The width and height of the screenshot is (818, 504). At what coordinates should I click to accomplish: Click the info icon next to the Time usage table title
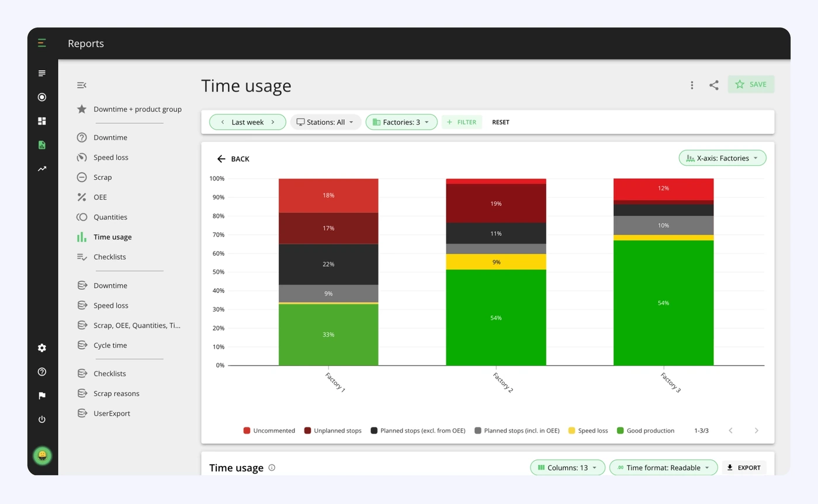[272, 467]
